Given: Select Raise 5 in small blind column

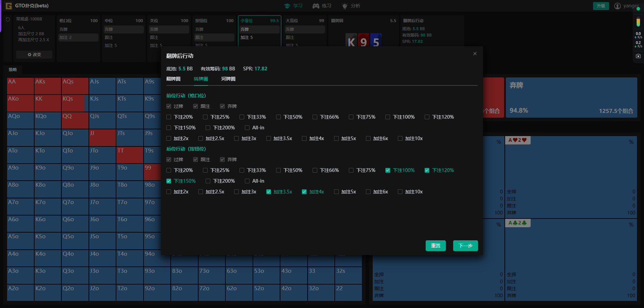Looking at the screenshot, I should (x=260, y=38).
